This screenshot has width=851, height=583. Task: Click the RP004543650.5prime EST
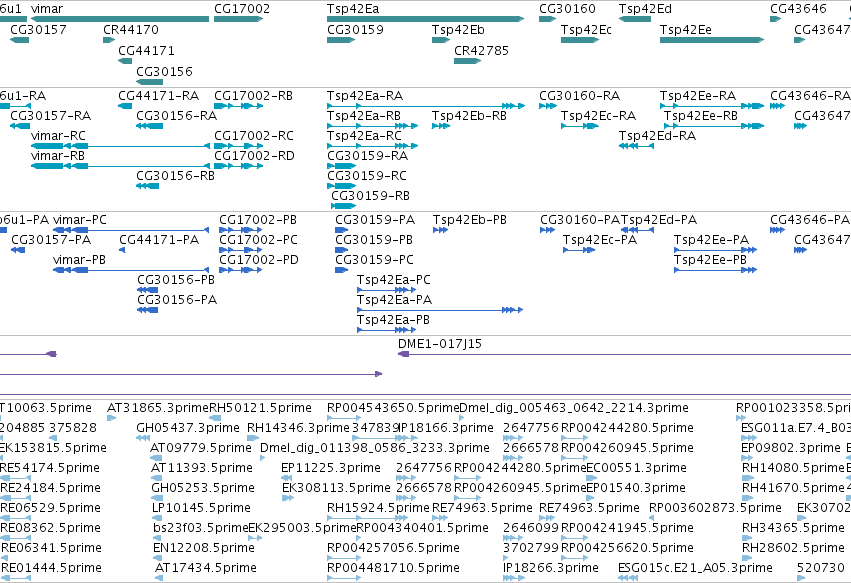[344, 418]
